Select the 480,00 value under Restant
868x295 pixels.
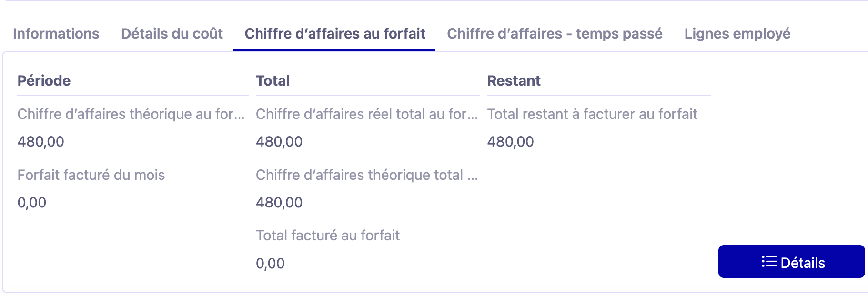coord(511,141)
